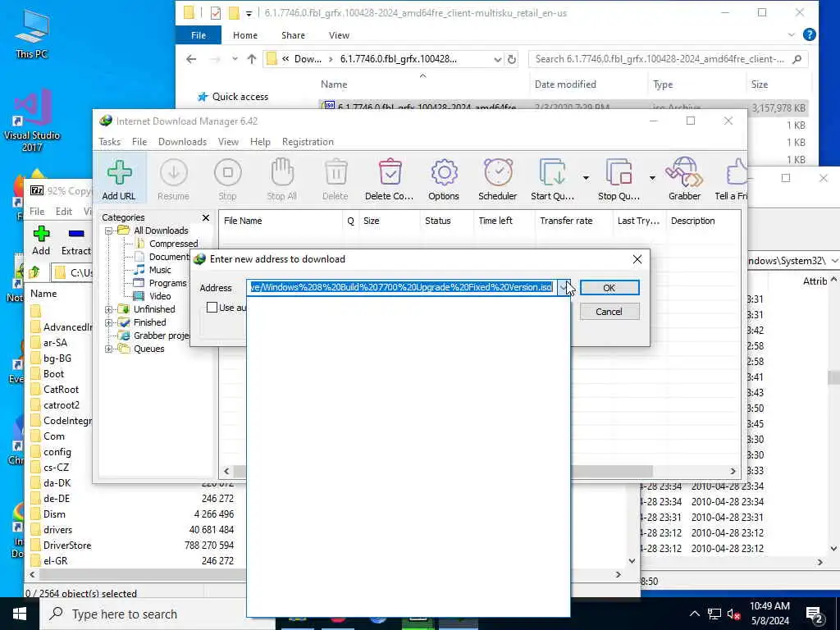
Task: Click the Explorer search field
Action: click(x=668, y=59)
